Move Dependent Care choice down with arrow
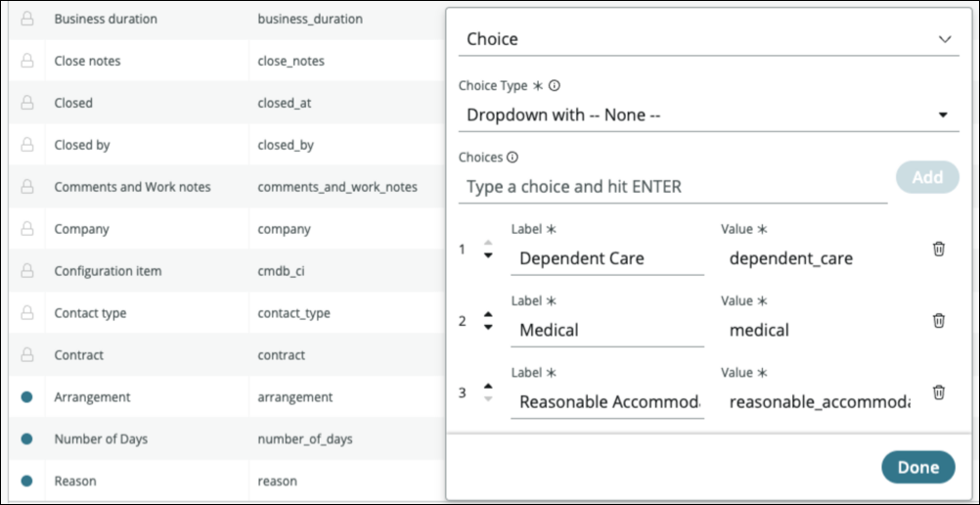Viewport: 980px width, 505px height. tap(488, 256)
